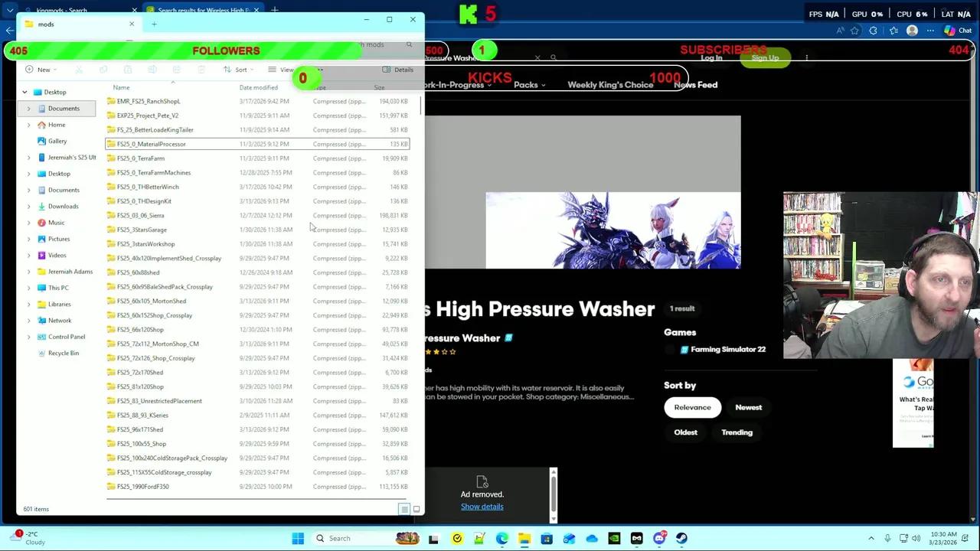Open the Packs dropdown on the website

point(529,85)
